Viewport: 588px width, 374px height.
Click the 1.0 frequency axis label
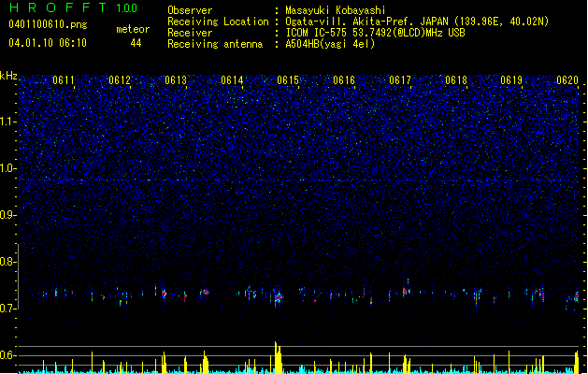click(7, 168)
